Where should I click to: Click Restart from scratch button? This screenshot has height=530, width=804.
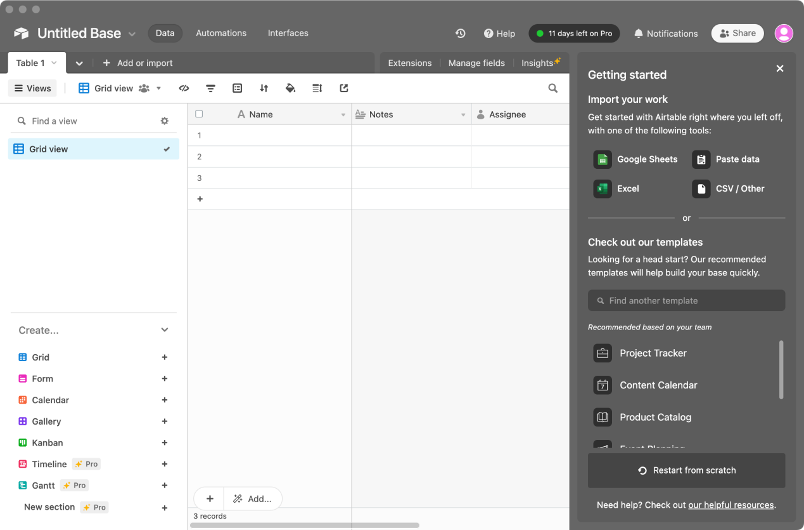tap(686, 470)
